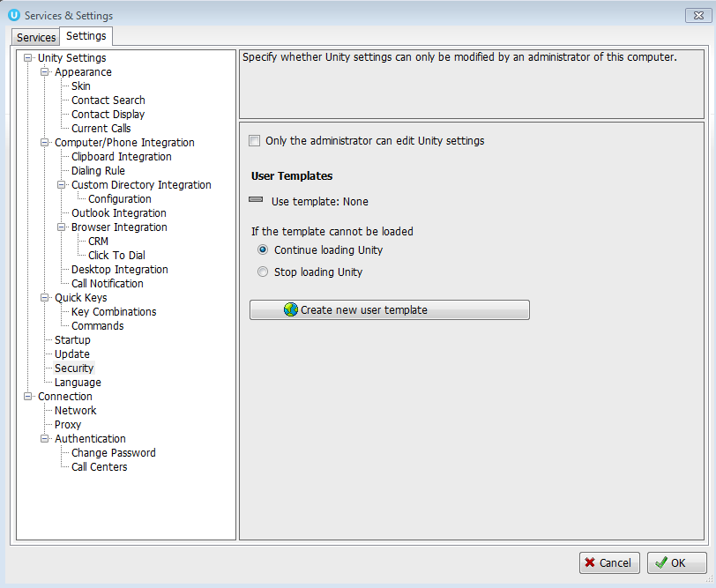Collapse the Computer/Phone Integration tree branch
The height and width of the screenshot is (588, 716).
(44, 143)
